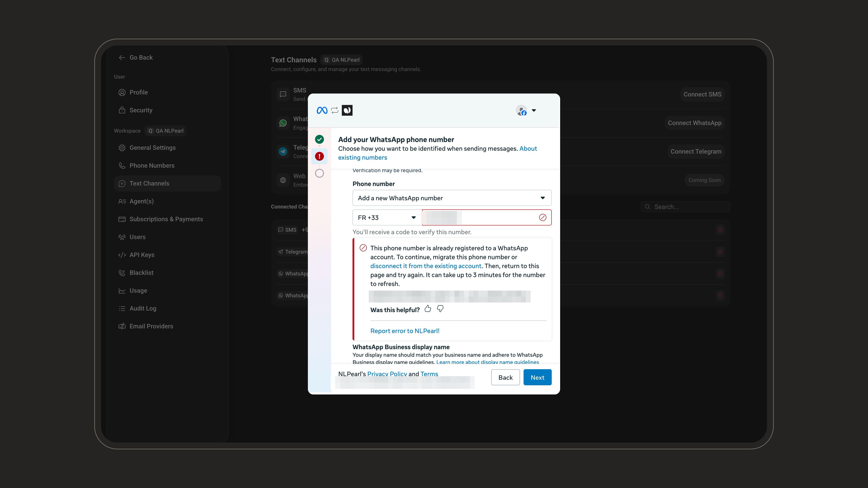Click the Meta logo icon
Image resolution: width=868 pixels, height=488 pixels.
pos(322,110)
